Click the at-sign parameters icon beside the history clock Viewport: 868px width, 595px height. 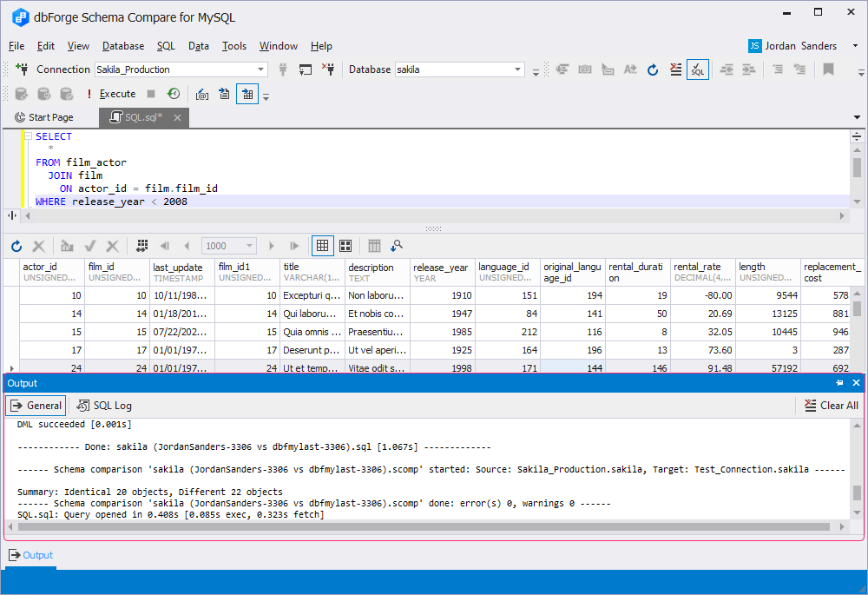coord(202,94)
